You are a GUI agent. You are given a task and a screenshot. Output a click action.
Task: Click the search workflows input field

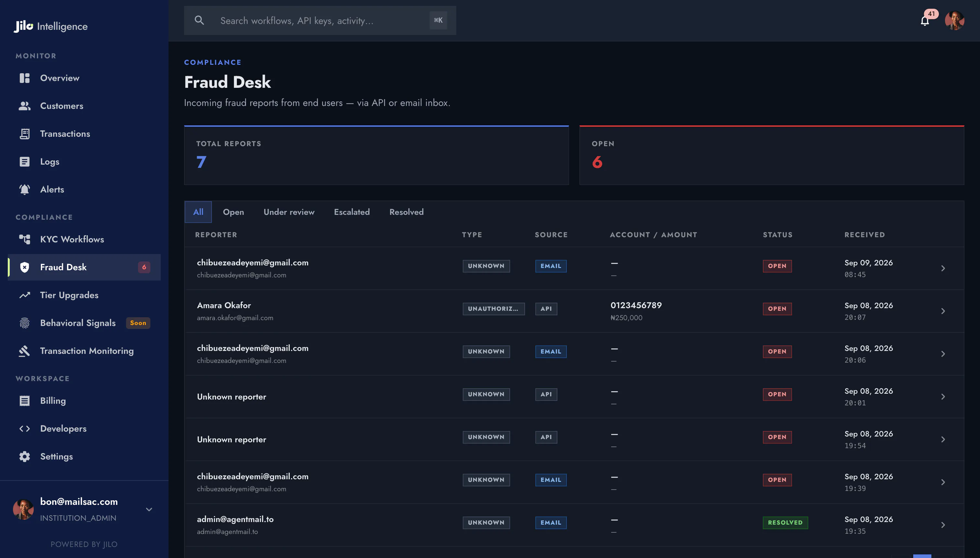(x=320, y=20)
